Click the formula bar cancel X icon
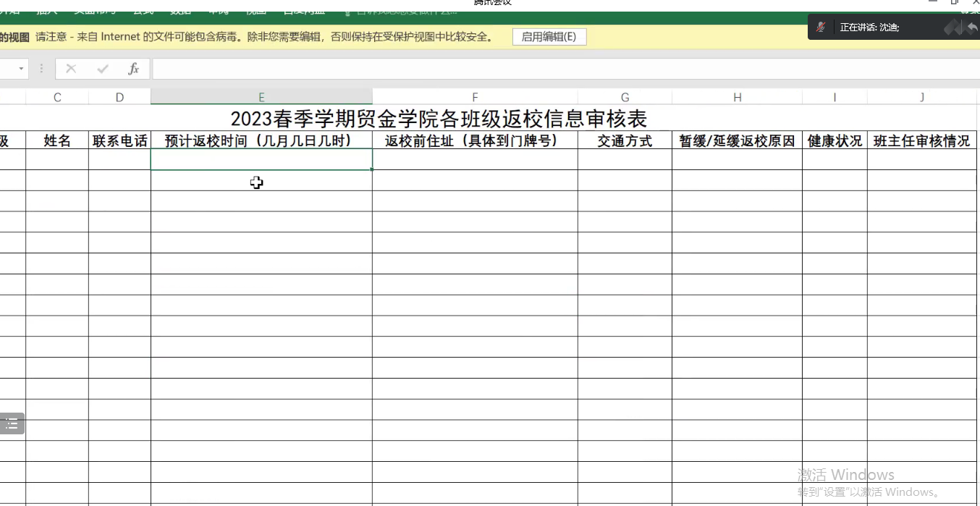 coord(71,69)
